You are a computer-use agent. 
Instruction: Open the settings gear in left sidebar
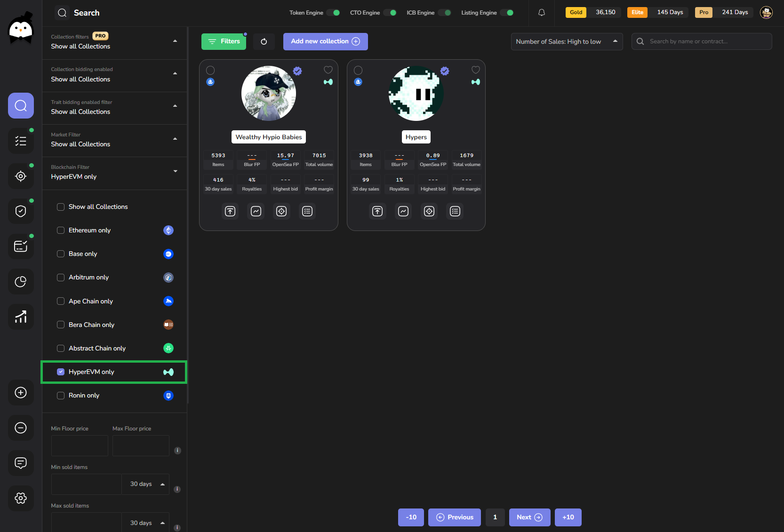point(21,498)
